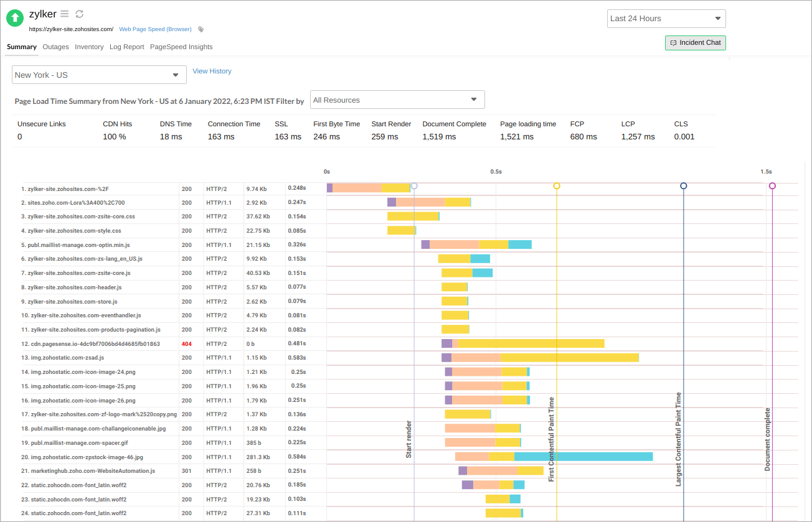Click the green monitor status arrow icon

[14, 17]
